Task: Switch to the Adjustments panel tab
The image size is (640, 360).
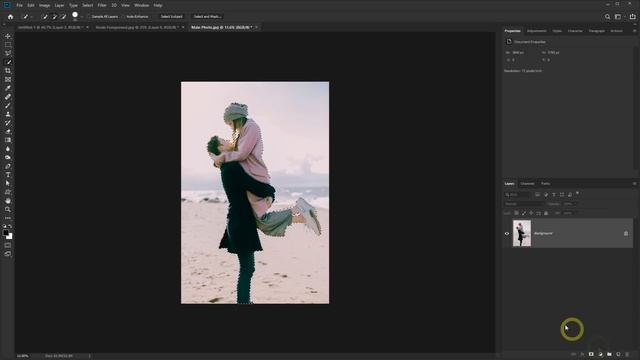Action: [536, 31]
